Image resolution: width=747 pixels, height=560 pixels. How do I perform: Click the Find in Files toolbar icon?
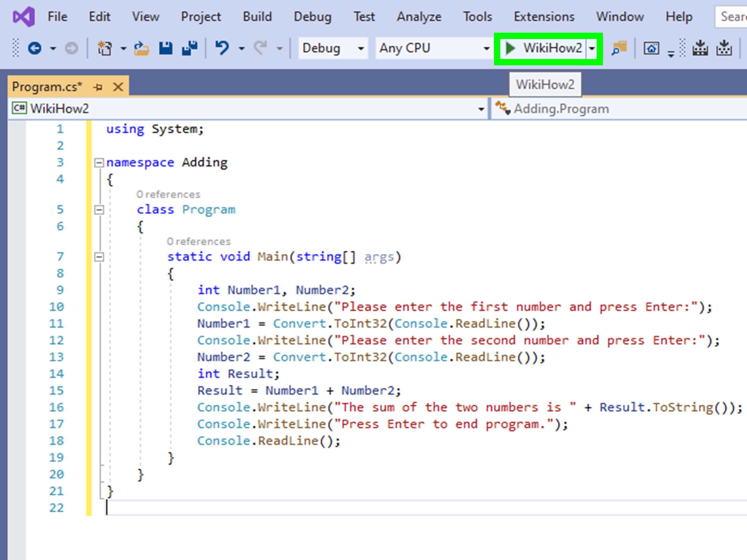click(619, 48)
